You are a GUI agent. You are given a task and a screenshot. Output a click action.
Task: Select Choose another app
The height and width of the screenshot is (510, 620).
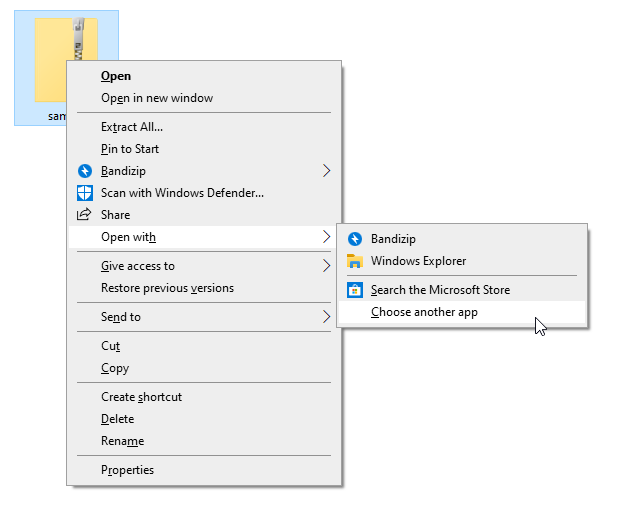(x=424, y=312)
